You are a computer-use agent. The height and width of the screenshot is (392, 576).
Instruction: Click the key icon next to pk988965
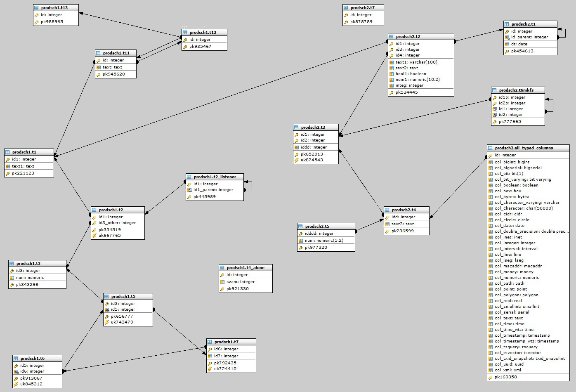tap(37, 22)
